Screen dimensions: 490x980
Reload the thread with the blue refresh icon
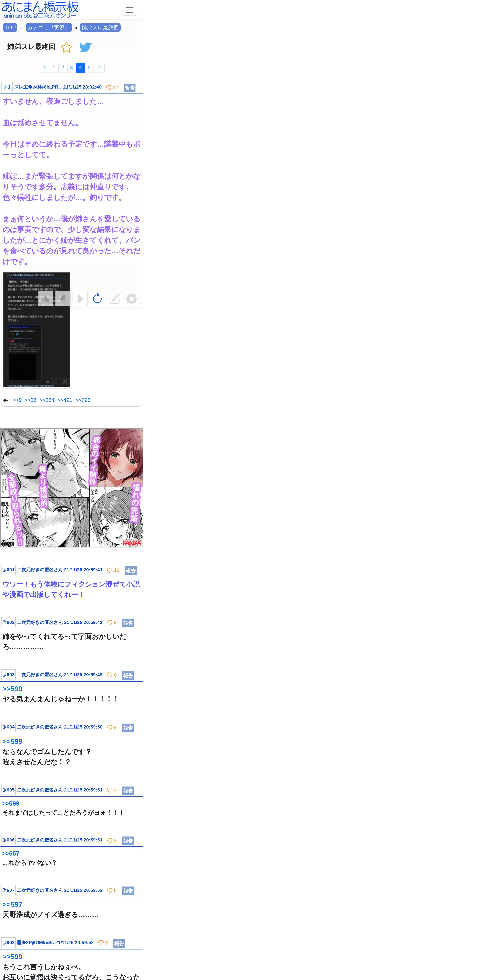tap(97, 299)
